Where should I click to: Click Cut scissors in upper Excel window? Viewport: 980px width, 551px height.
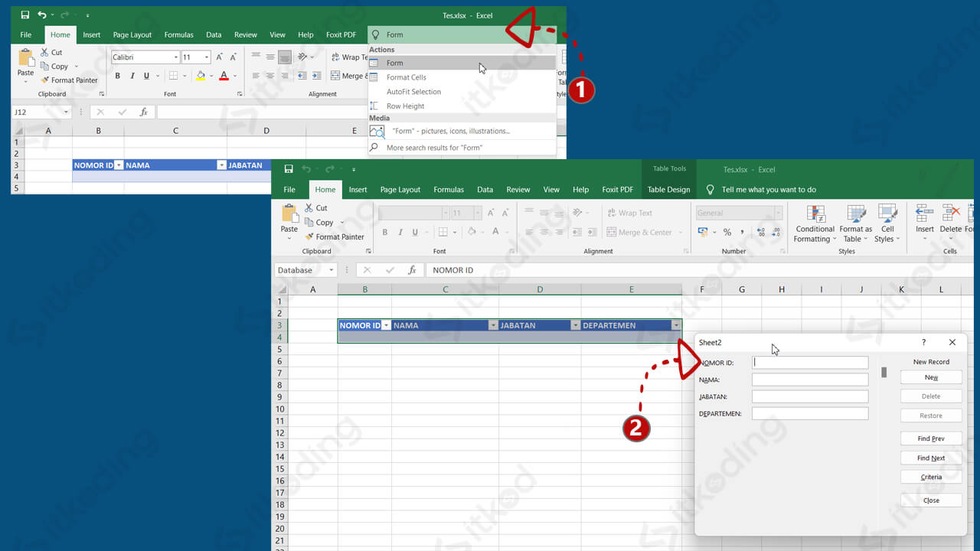point(44,52)
